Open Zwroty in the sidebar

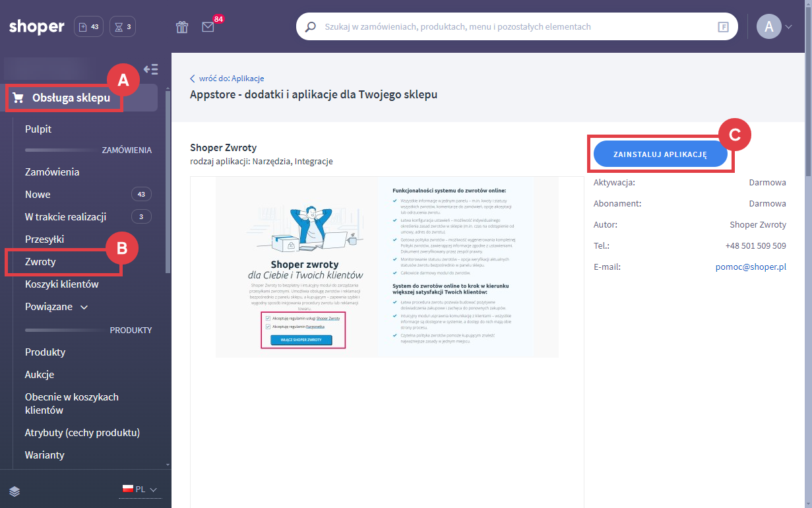(x=40, y=262)
